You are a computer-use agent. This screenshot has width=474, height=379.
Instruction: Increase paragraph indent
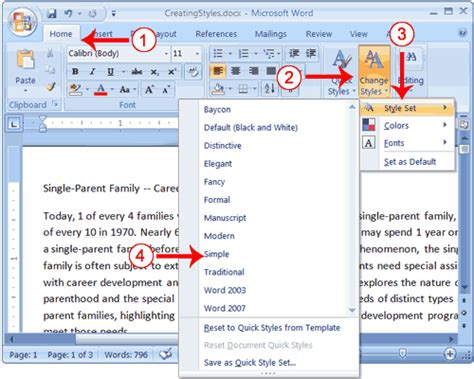(x=311, y=53)
